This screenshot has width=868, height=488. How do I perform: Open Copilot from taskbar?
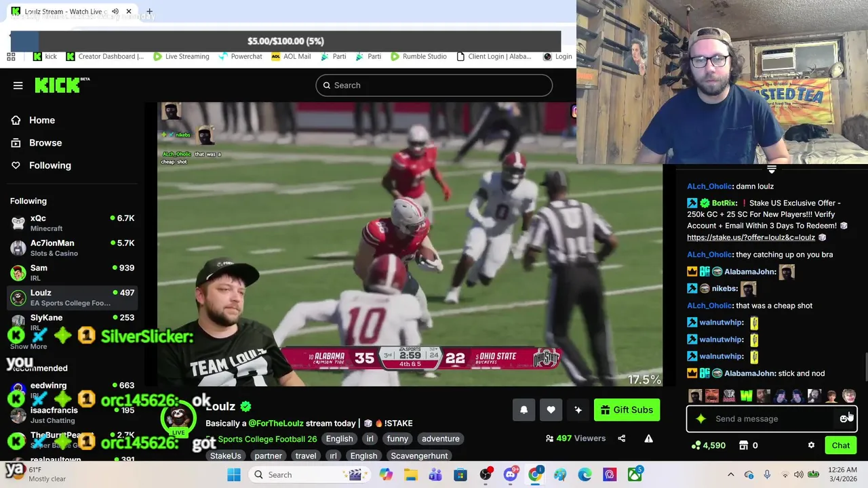[385, 474]
